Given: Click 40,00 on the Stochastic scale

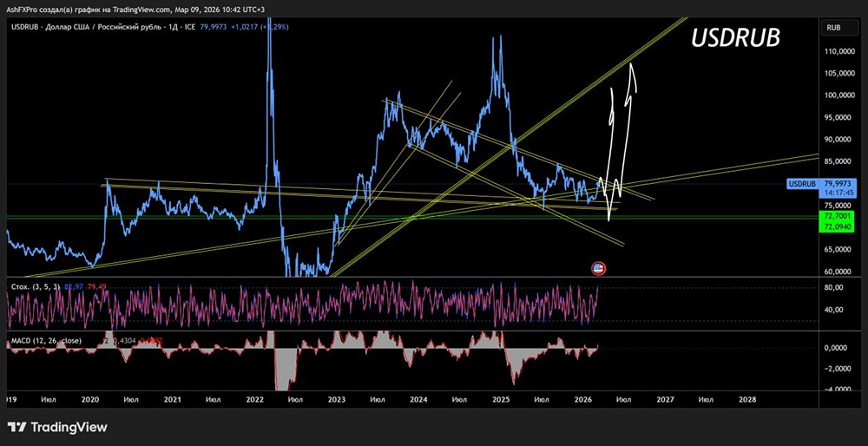Looking at the screenshot, I should point(833,310).
